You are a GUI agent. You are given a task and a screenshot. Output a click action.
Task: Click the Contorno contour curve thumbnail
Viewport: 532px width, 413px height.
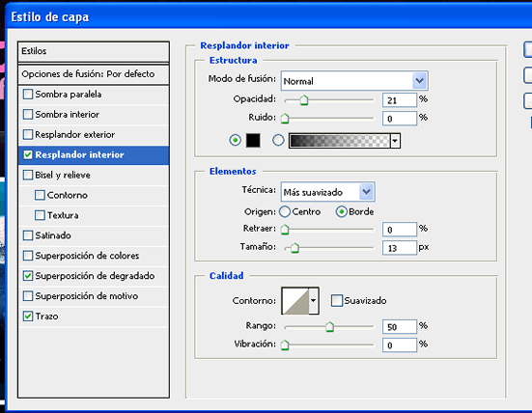[295, 301]
